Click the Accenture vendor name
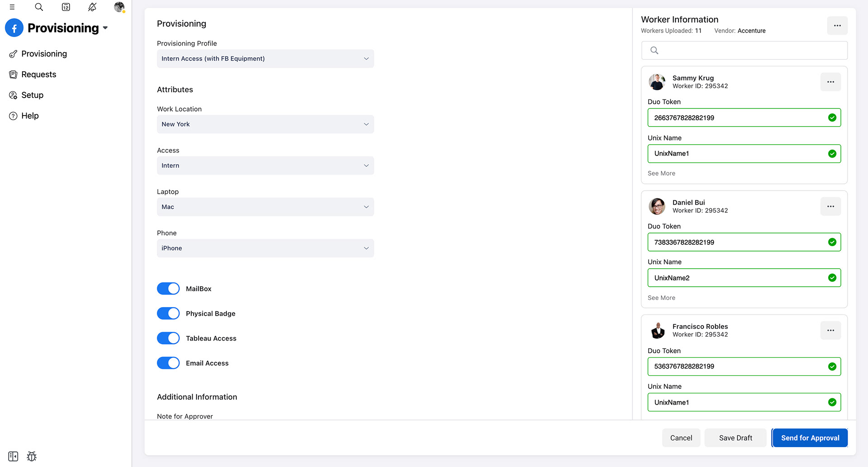Viewport: 868px width, 467px height. coord(751,31)
